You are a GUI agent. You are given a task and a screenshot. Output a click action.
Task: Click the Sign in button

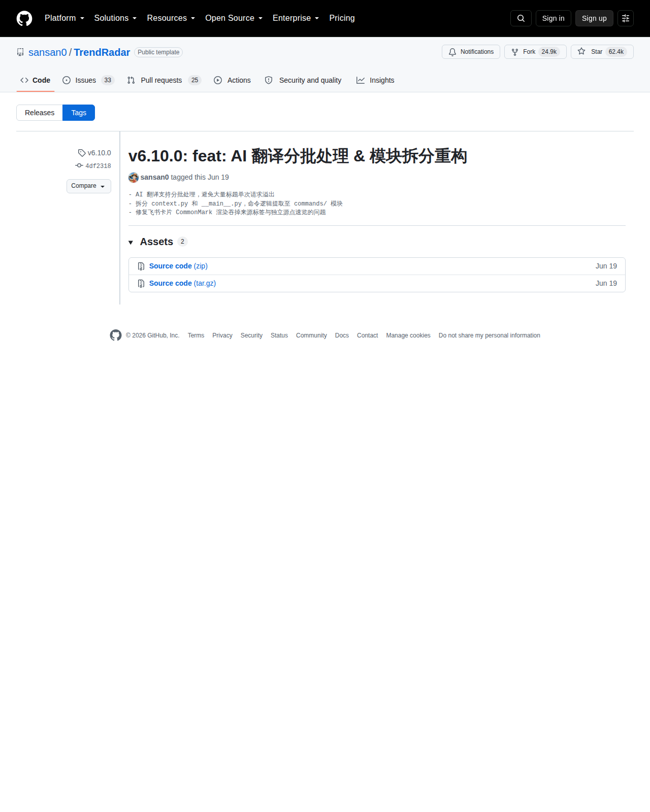(554, 18)
